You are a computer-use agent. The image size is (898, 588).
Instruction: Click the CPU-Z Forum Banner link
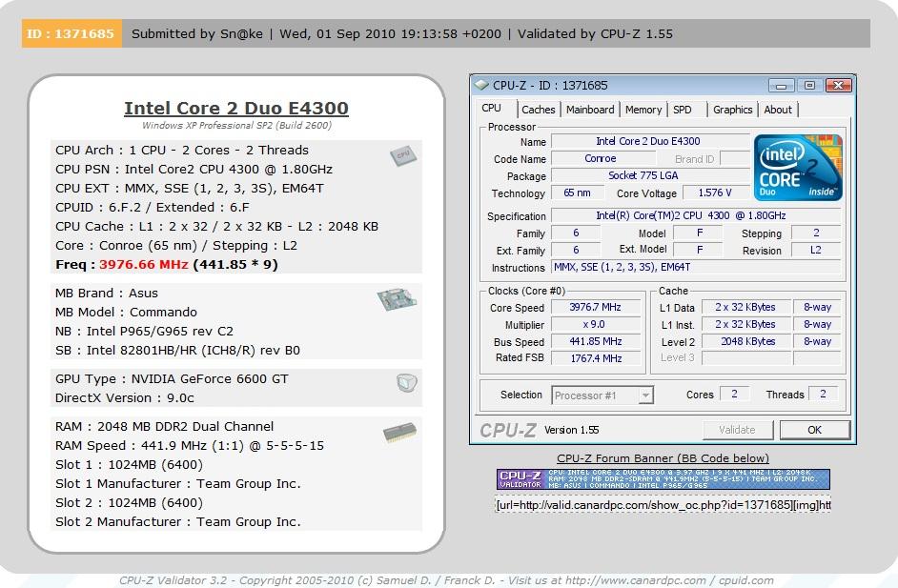(x=663, y=458)
